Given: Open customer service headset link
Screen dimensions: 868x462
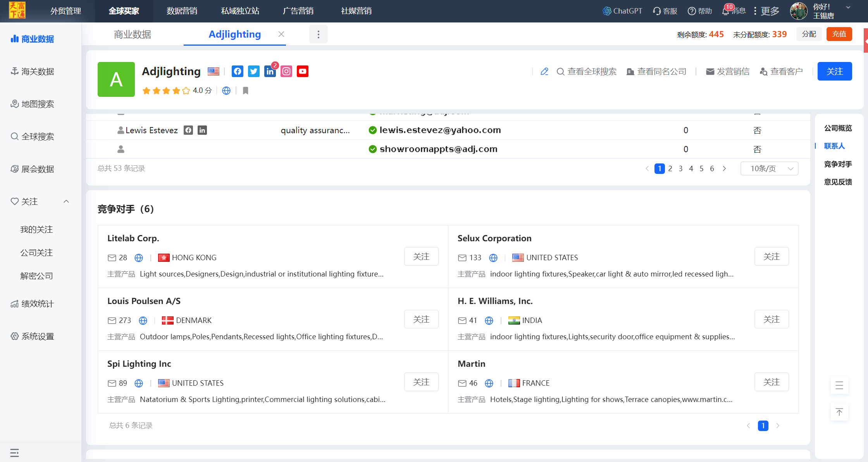Looking at the screenshot, I should [665, 11].
